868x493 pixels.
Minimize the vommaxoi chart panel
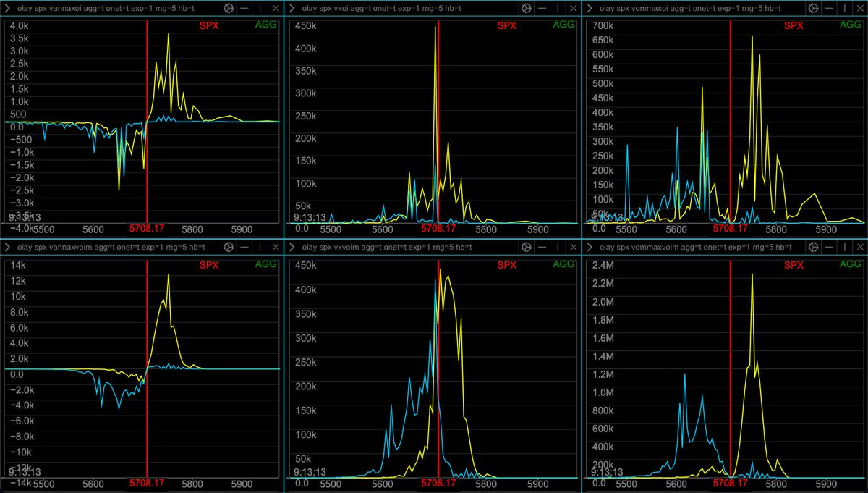tap(828, 8)
